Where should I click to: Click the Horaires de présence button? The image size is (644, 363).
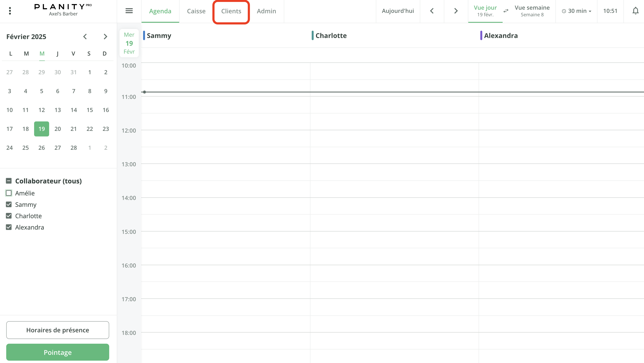57,330
